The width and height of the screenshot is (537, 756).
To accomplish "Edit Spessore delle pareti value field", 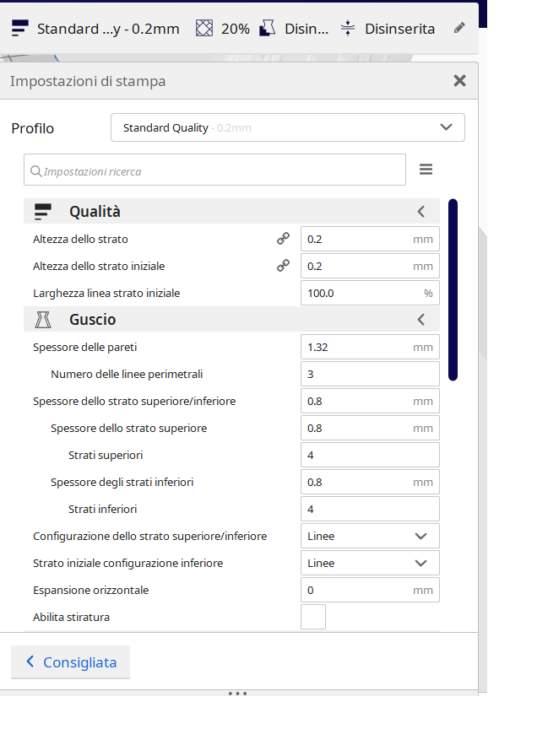I will pyautogui.click(x=370, y=347).
